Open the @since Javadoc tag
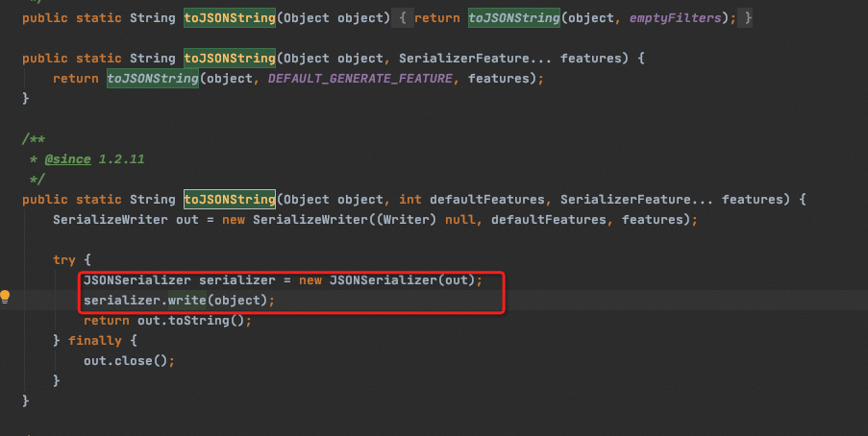This screenshot has height=436, width=868. (67, 159)
